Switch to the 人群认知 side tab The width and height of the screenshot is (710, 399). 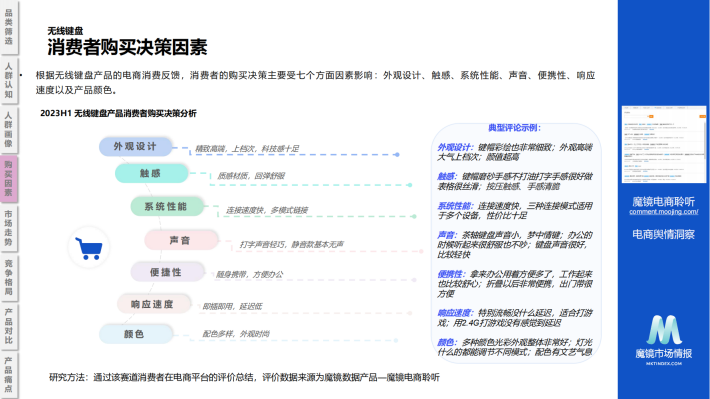tap(9, 80)
